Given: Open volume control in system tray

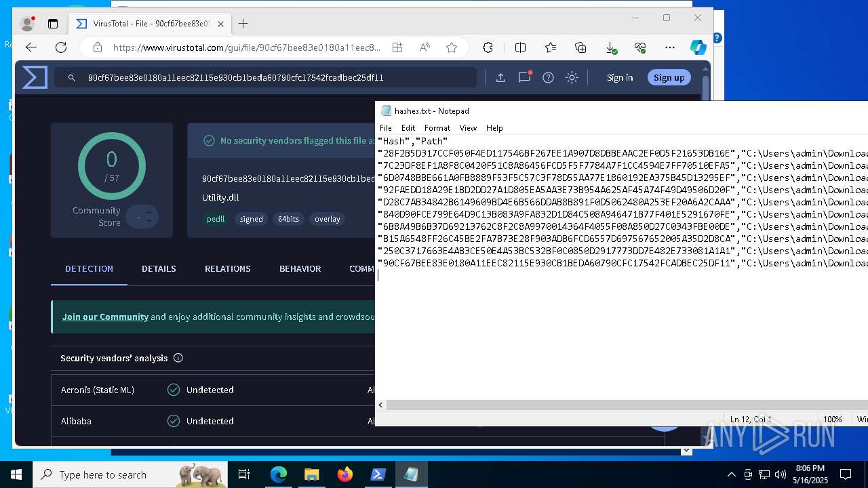Looking at the screenshot, I should tap(781, 474).
